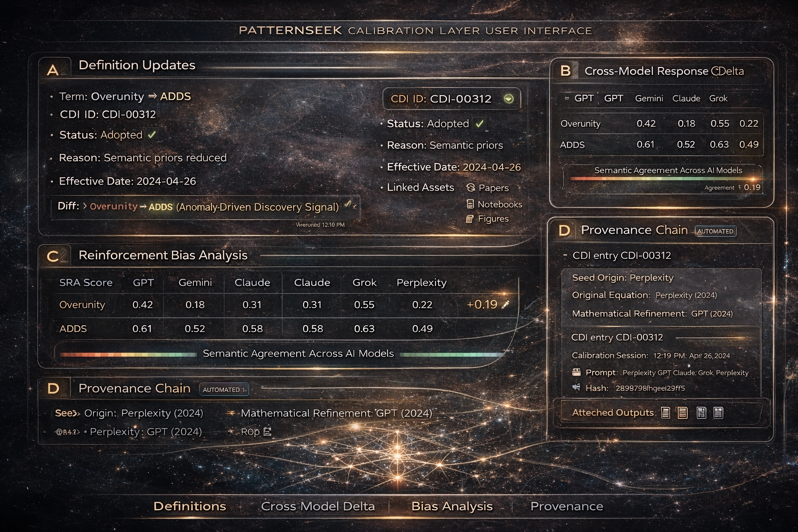The height and width of the screenshot is (532, 798).
Task: Click the Prompt icon in Provenance Chain
Action: click(x=576, y=371)
